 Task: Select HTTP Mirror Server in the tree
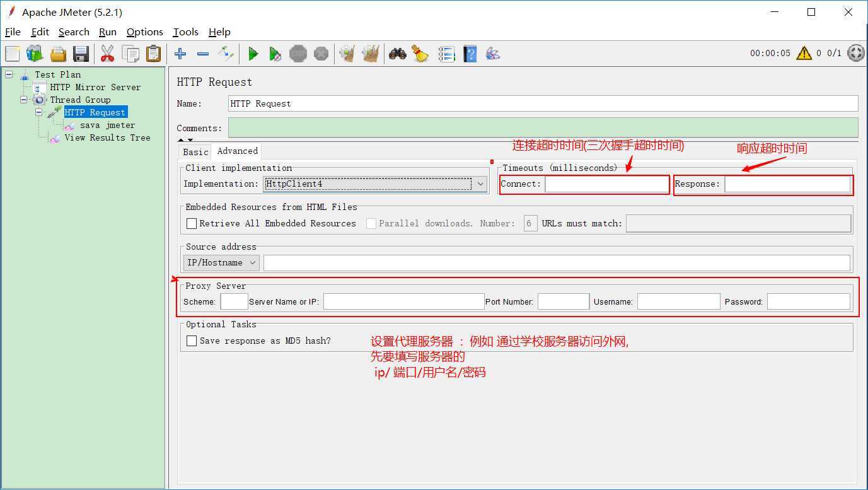[95, 87]
